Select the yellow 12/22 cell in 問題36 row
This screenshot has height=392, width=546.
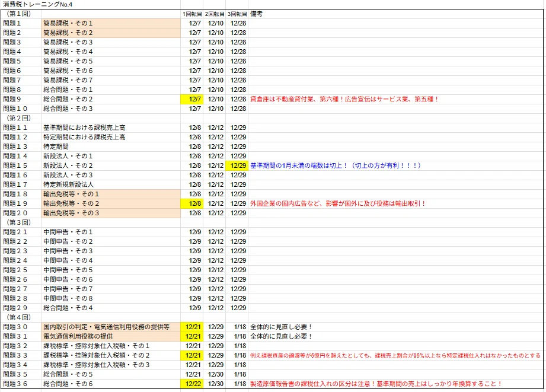[192, 384]
